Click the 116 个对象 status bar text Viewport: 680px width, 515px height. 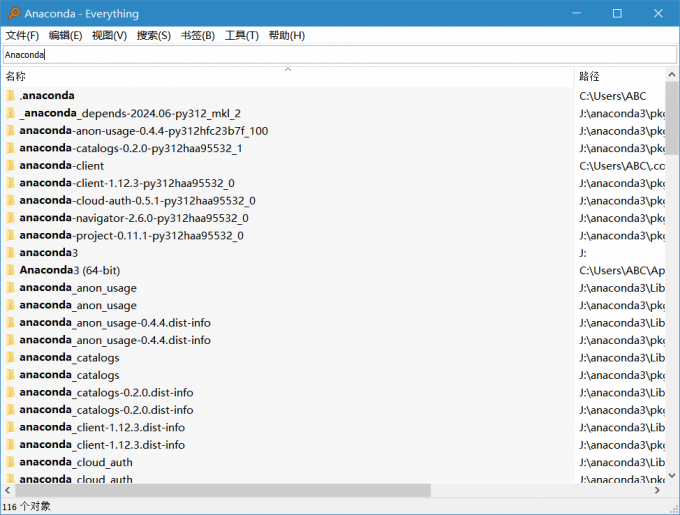26,506
